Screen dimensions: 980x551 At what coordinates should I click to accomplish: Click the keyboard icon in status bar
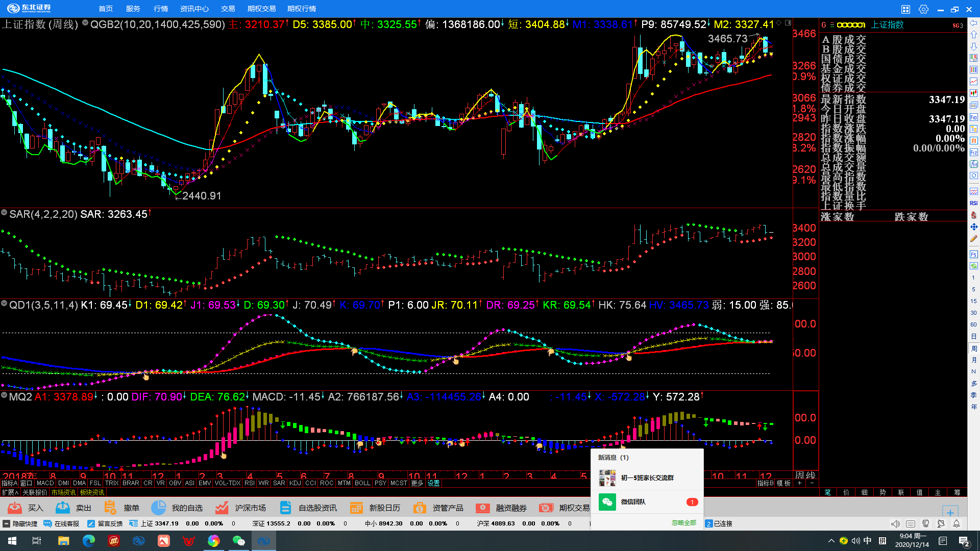pyautogui.click(x=911, y=524)
